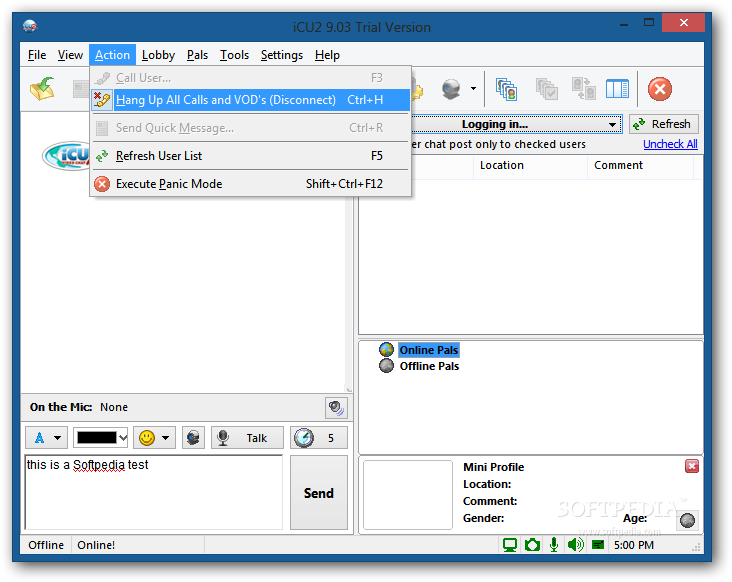Click the Talk microphone button

pos(247,438)
